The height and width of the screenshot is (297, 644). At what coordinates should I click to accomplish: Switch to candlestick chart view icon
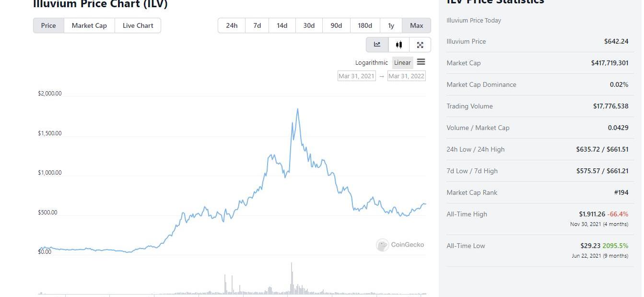click(x=399, y=45)
